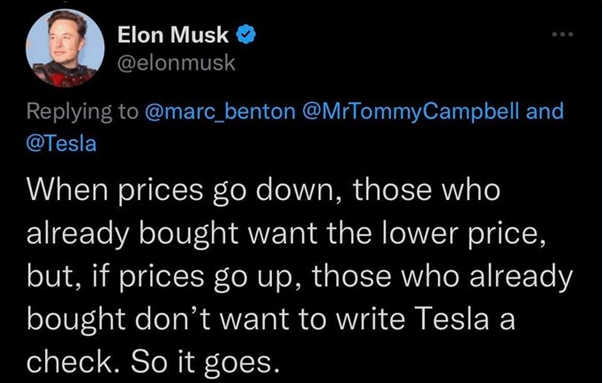Image resolution: width=603 pixels, height=383 pixels.
Task: Click the word "already" ending the third line
Action: tap(521, 278)
